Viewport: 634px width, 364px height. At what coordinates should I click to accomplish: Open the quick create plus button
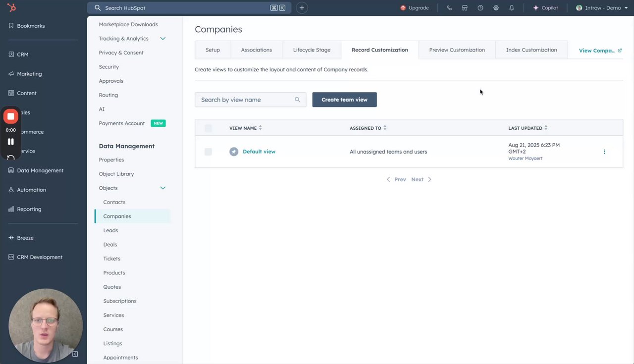tap(302, 8)
